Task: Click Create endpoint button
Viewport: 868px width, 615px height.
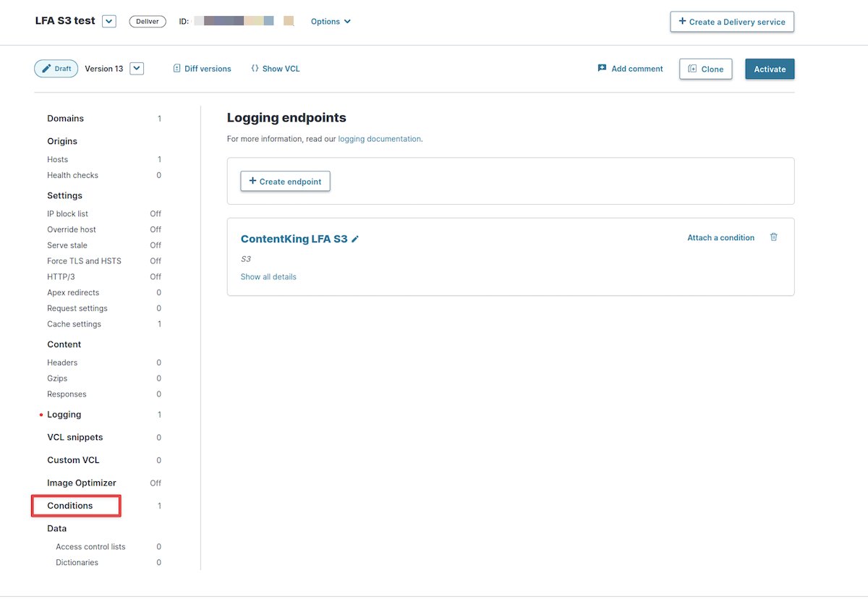Action: [x=285, y=181]
